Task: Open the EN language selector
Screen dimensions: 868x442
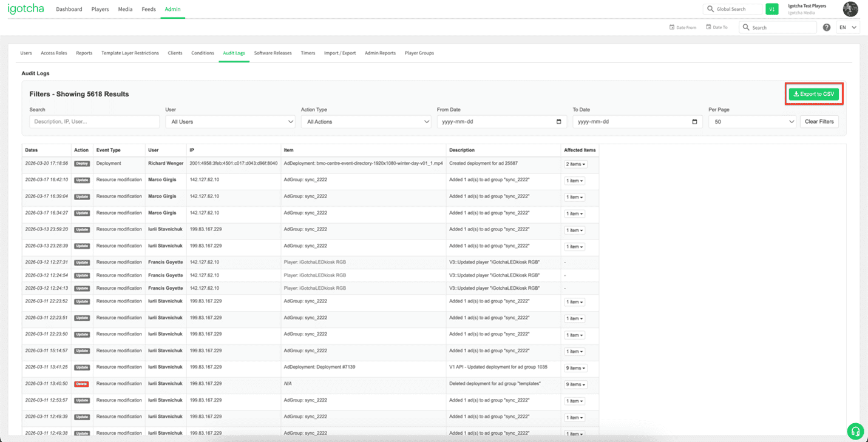Action: click(x=847, y=27)
